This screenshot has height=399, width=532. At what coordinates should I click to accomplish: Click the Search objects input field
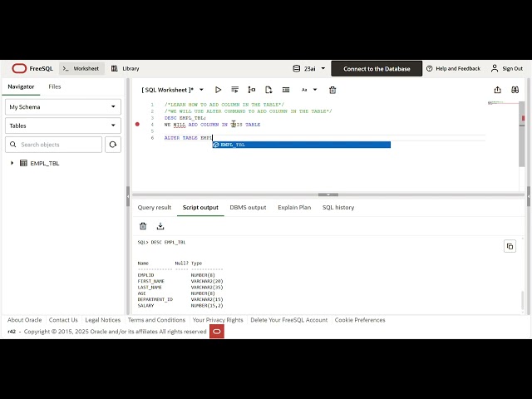tap(53, 145)
